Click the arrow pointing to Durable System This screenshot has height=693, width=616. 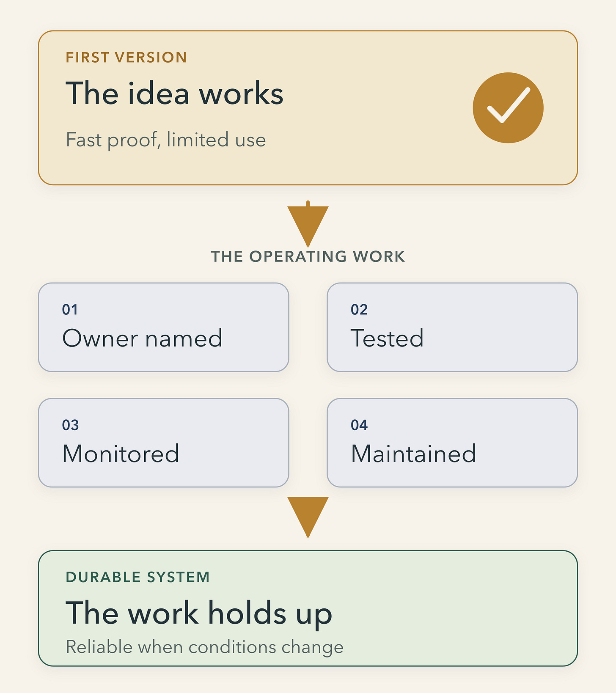pyautogui.click(x=308, y=517)
